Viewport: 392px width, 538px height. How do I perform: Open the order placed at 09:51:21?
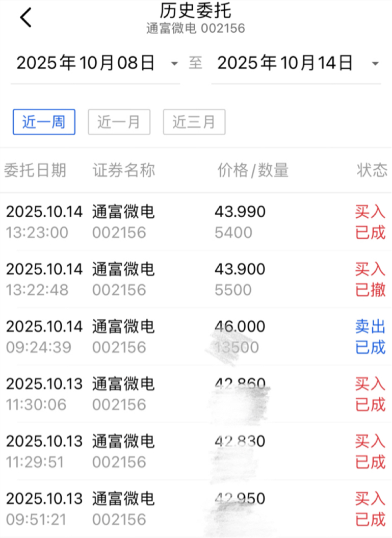196,508
